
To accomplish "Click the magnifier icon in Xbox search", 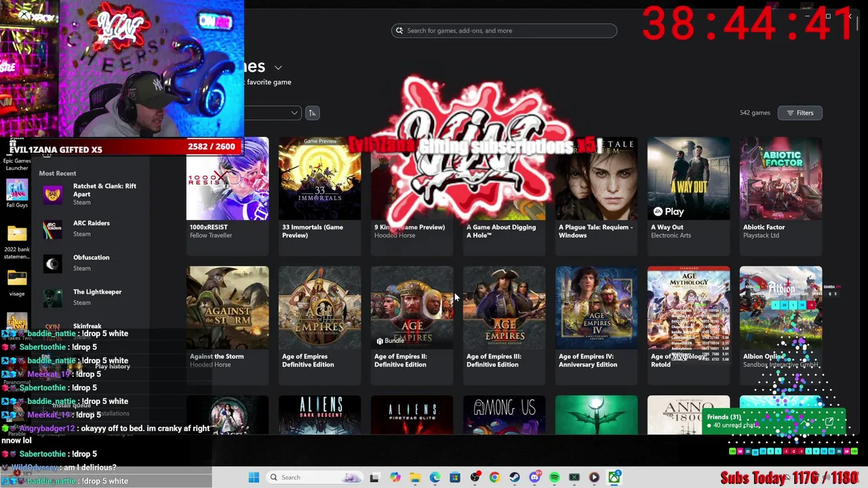I will click(x=399, y=30).
